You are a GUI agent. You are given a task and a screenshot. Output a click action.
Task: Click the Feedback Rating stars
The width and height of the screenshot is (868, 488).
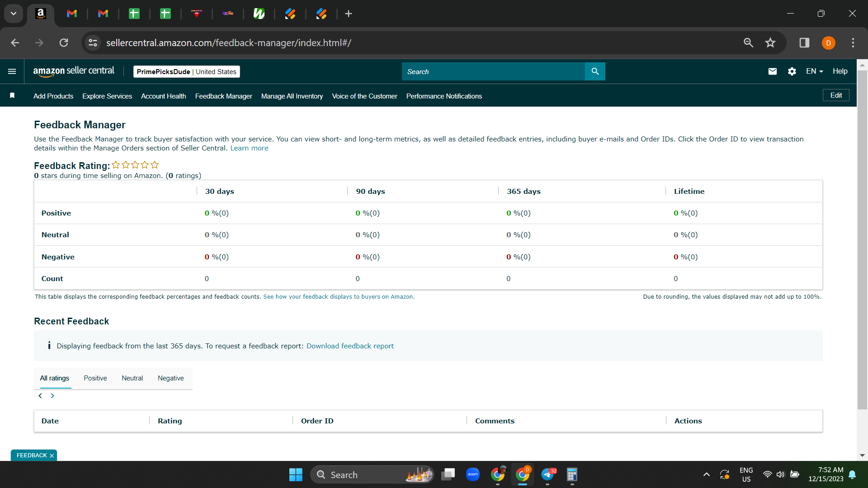tap(135, 165)
